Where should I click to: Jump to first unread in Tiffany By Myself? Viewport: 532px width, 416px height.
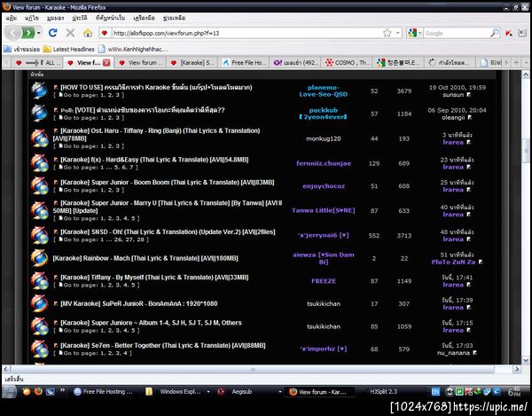[x=56, y=278]
